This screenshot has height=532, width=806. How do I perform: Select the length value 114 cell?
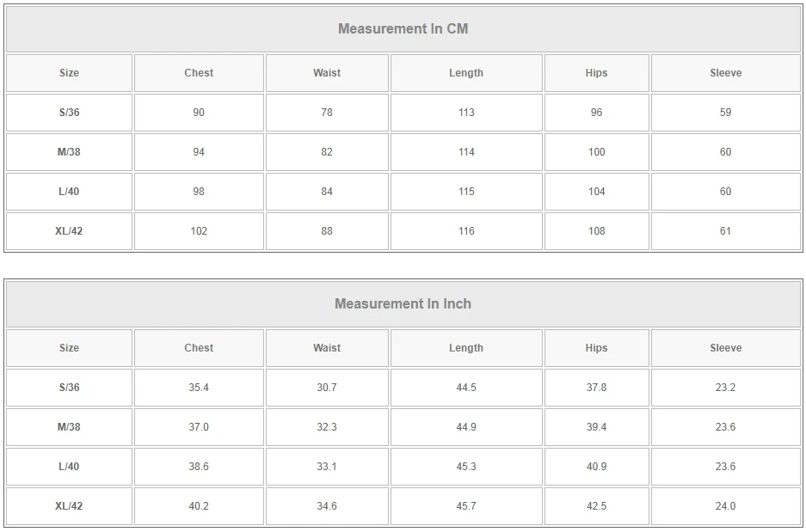tap(466, 152)
